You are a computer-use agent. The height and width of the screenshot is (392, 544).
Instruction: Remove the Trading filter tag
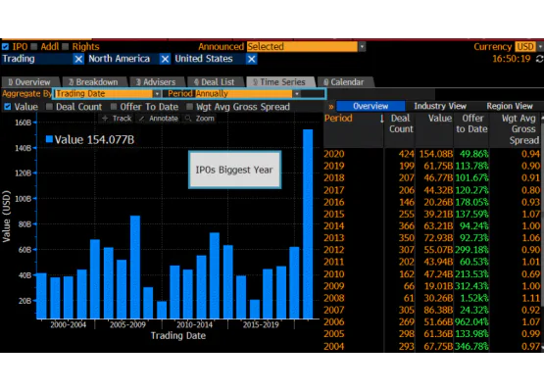(x=78, y=59)
